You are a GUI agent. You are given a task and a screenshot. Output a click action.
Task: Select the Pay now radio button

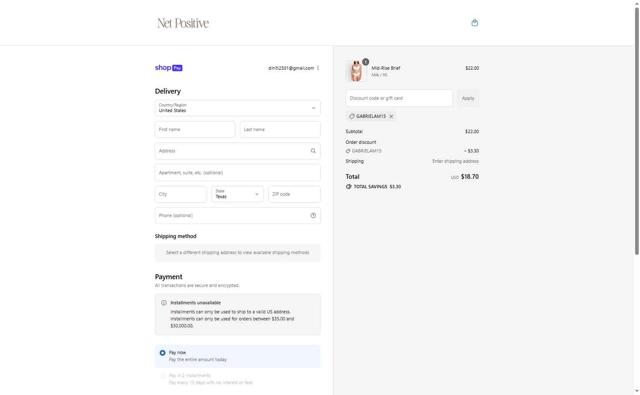click(x=162, y=353)
